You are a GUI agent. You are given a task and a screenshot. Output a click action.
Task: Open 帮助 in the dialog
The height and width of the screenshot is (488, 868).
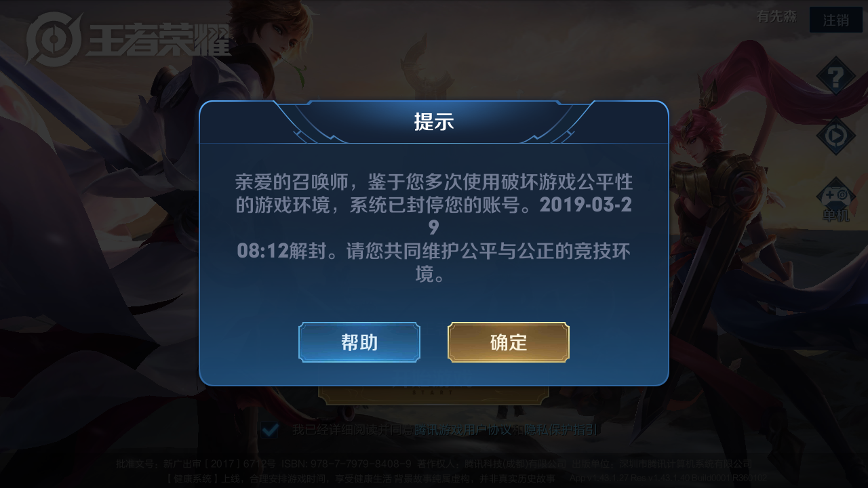[x=359, y=342]
